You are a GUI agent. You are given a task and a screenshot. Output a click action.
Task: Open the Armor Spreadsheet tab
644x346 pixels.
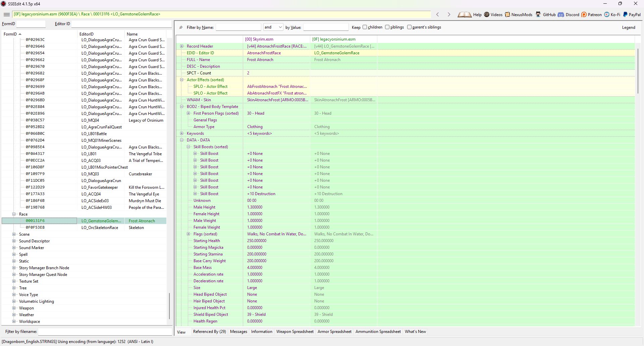(x=334, y=332)
